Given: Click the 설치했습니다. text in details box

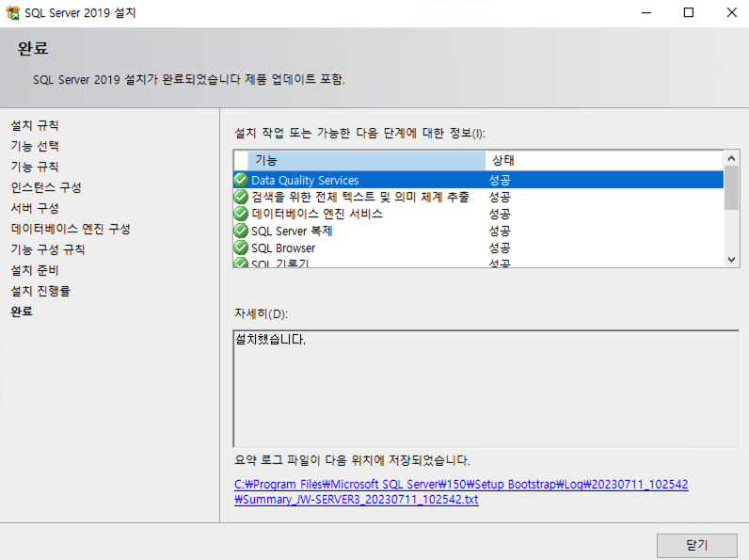Looking at the screenshot, I should [270, 340].
